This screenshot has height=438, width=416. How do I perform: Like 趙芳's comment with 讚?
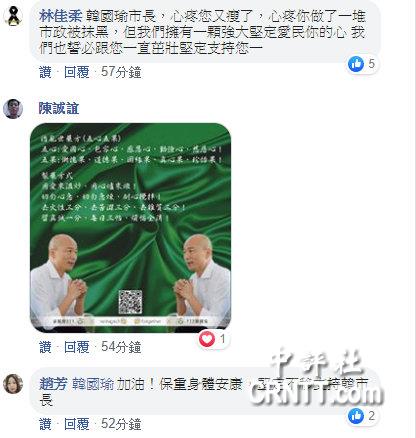point(45,424)
